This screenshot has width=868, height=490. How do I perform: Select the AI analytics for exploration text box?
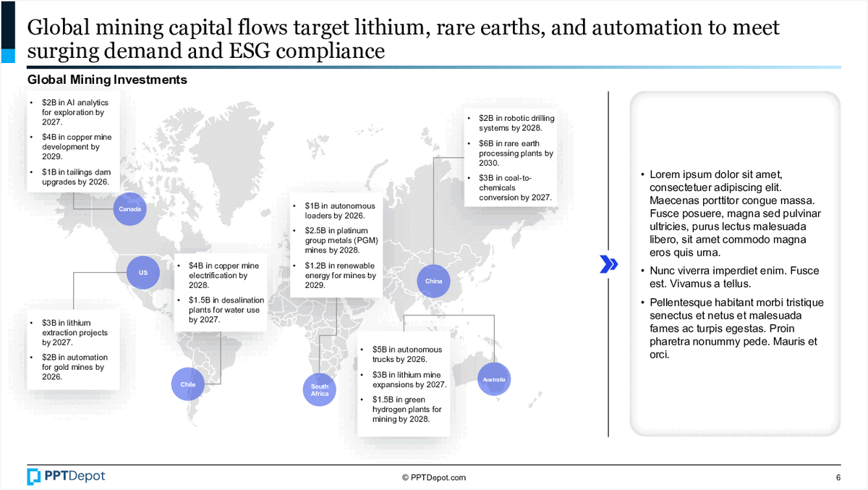pyautogui.click(x=73, y=143)
